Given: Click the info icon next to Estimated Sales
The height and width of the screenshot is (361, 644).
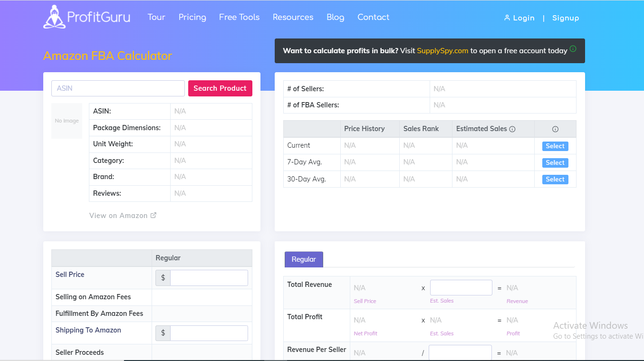Looking at the screenshot, I should click(x=512, y=129).
